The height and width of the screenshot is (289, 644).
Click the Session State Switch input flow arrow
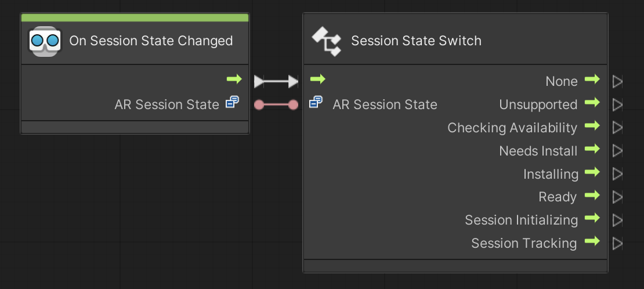317,79
